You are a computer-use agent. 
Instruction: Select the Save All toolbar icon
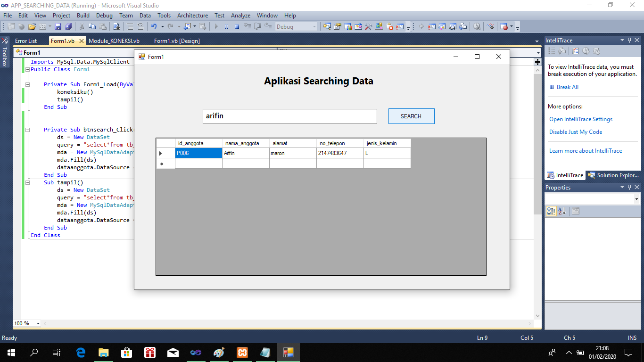click(x=67, y=27)
